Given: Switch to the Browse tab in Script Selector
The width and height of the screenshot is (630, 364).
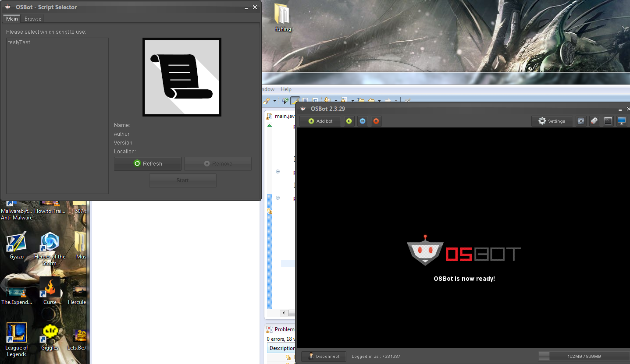Looking at the screenshot, I should coord(33,19).
